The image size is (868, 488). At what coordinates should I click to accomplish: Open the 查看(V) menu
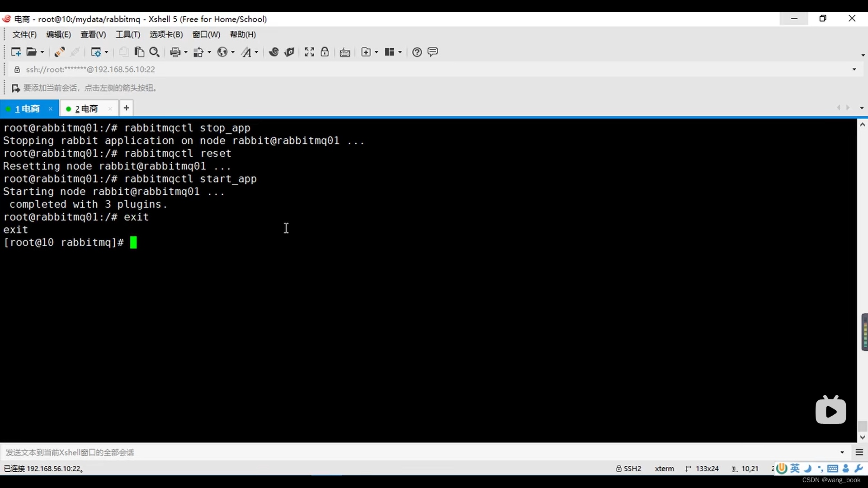click(93, 34)
